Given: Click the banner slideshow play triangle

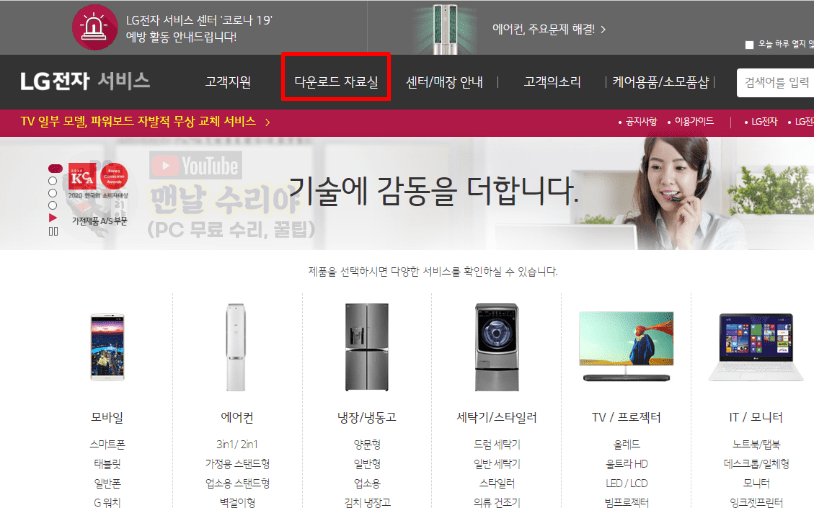Looking at the screenshot, I should pyautogui.click(x=52, y=217).
